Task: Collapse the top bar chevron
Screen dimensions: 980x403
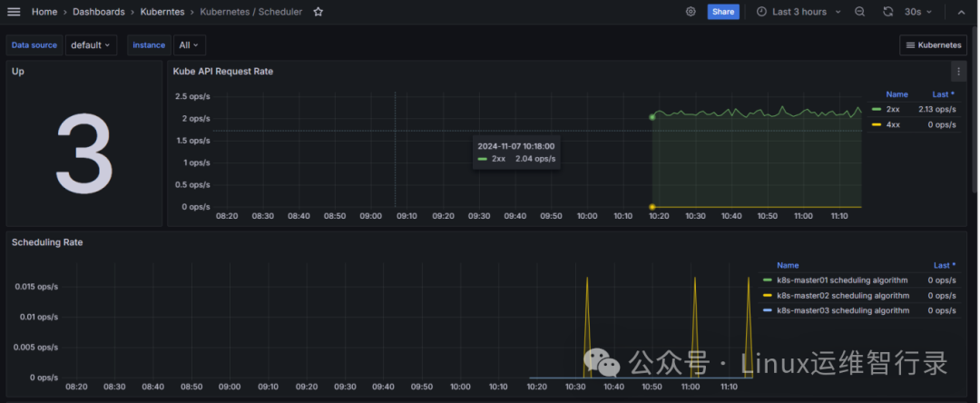Action: click(961, 12)
